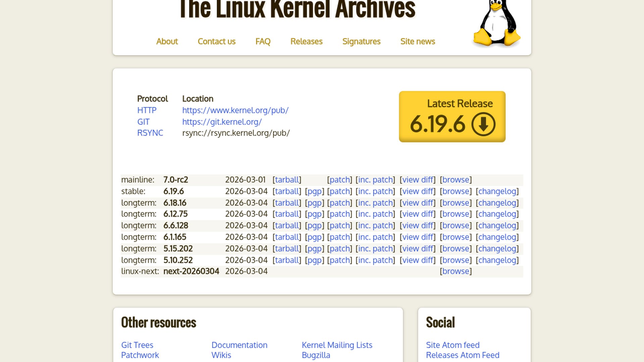The image size is (644, 362).
Task: Open the https://www.kernel.org/pub/ HTTP location link
Action: (235, 110)
